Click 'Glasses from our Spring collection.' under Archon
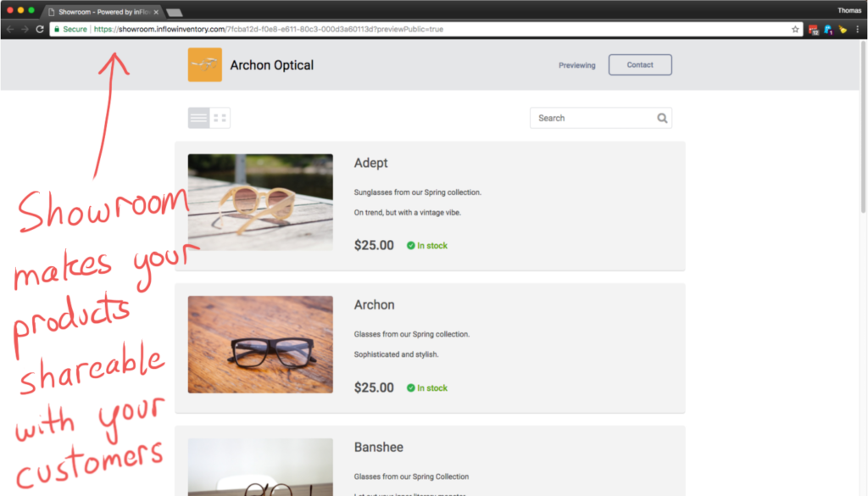This screenshot has height=496, width=868. (412, 334)
